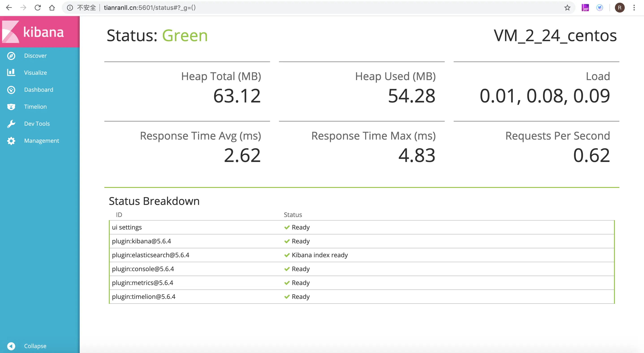Open Chrome three-dot menu
Viewport: 644px width, 353px height.
[634, 8]
